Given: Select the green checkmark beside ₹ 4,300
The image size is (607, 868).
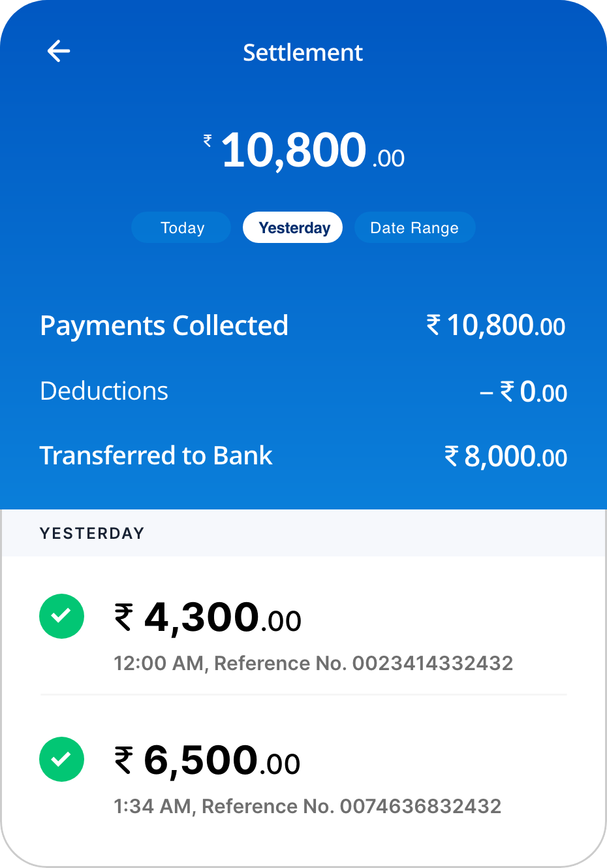Looking at the screenshot, I should tap(61, 616).
